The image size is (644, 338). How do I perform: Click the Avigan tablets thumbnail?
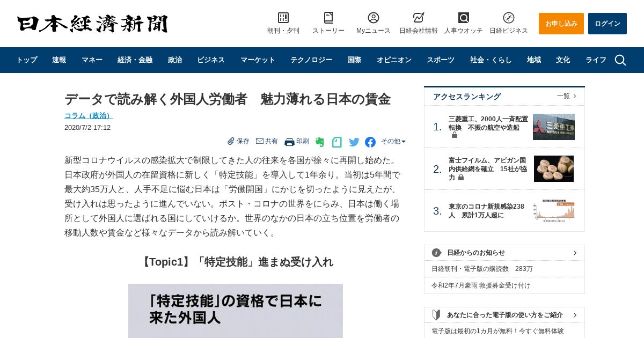pos(554,169)
